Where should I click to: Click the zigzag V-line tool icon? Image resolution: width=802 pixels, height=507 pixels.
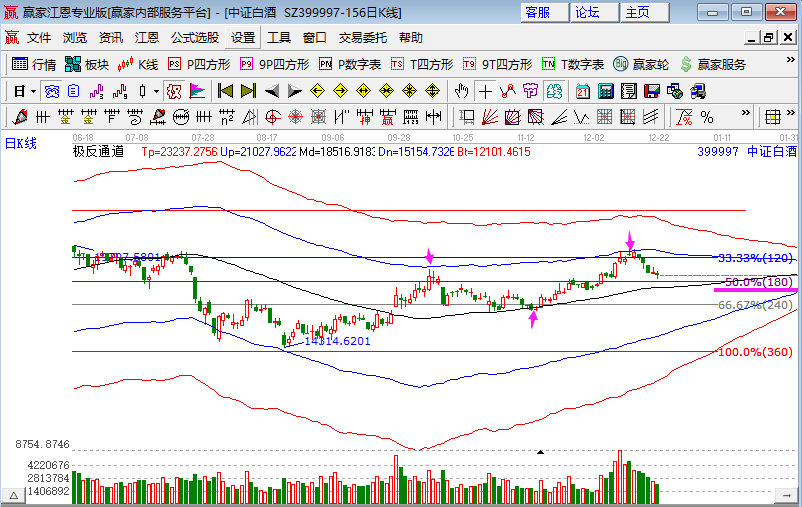[582, 118]
